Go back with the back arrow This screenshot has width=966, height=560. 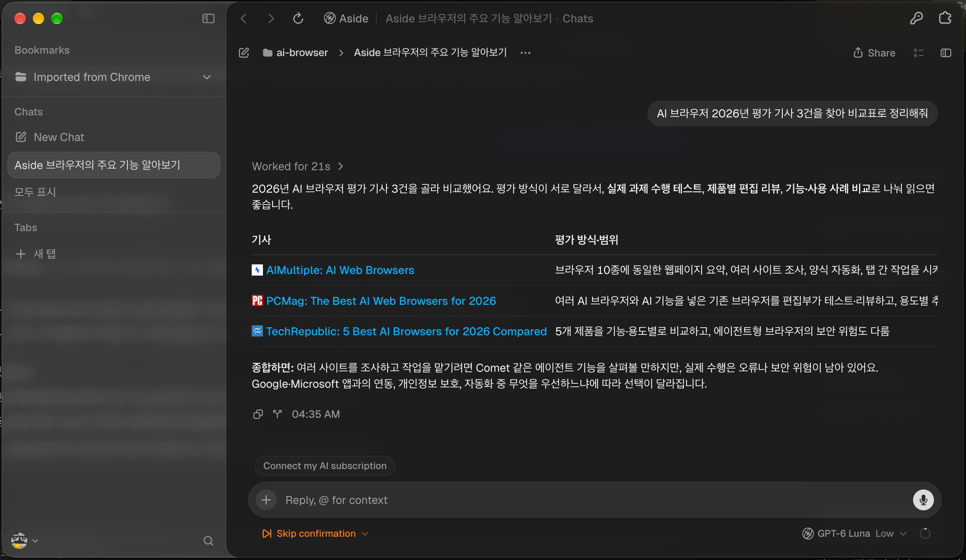pos(243,18)
